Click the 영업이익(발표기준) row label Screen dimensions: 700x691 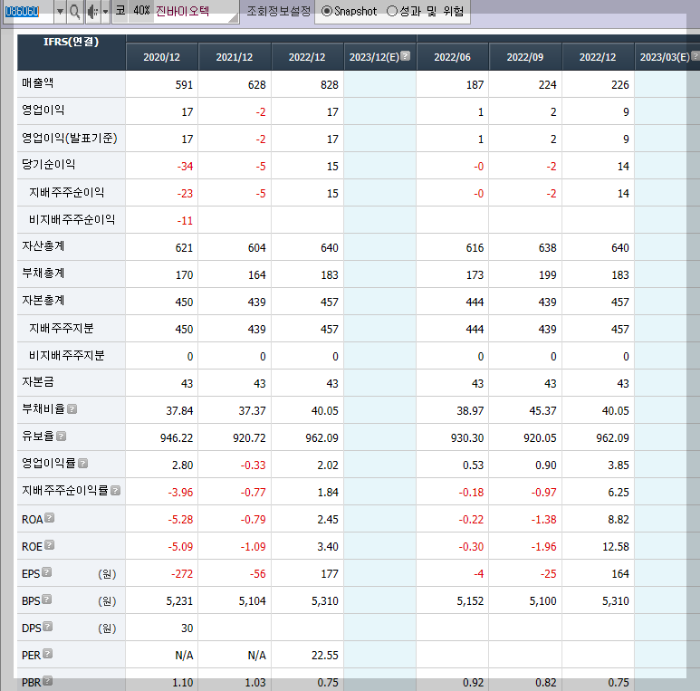pyautogui.click(x=70, y=138)
